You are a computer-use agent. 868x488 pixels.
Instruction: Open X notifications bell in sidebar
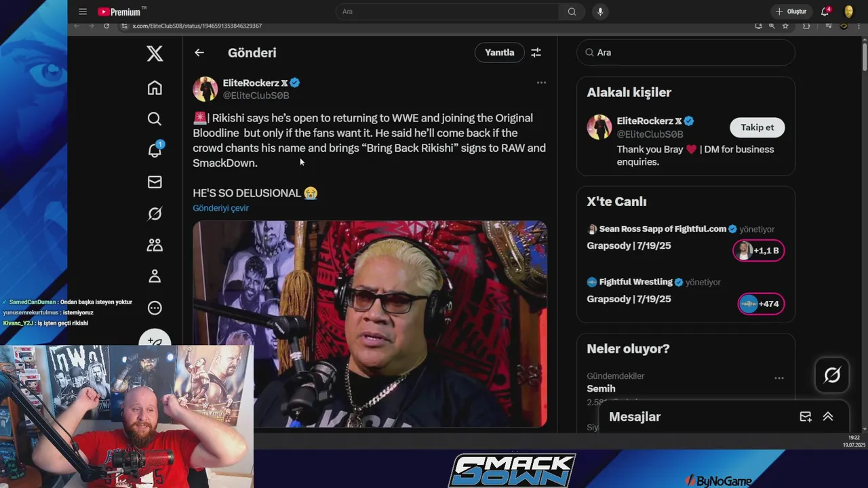(x=155, y=149)
